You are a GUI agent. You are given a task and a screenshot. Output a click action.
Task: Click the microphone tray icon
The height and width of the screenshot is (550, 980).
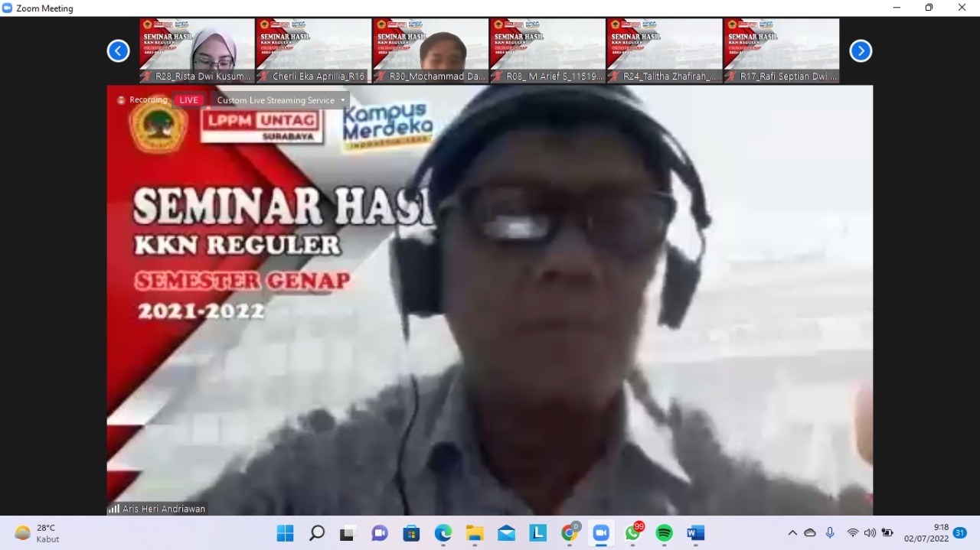pyautogui.click(x=830, y=533)
